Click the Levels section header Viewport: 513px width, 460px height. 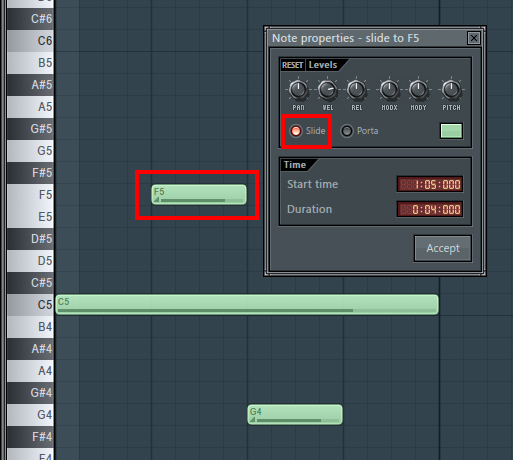tap(323, 65)
